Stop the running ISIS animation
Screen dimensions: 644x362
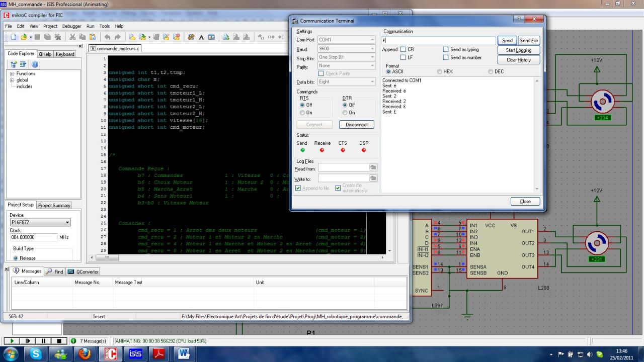[x=59, y=341]
